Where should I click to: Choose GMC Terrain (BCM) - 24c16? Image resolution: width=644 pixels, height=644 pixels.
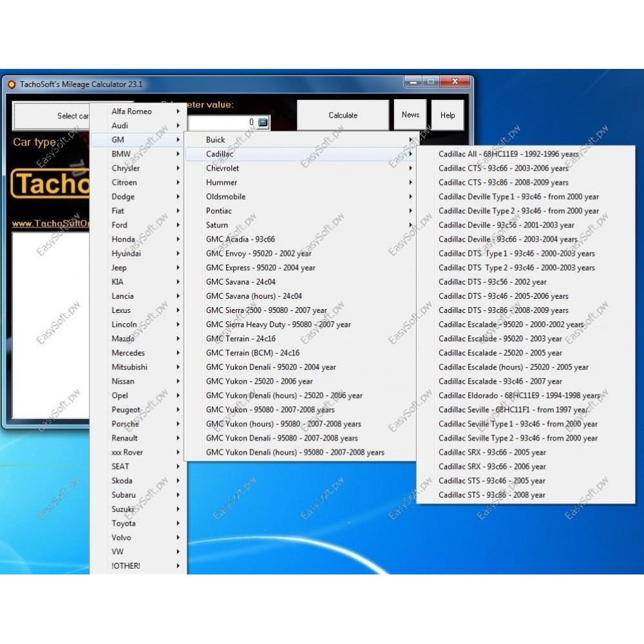click(300, 353)
